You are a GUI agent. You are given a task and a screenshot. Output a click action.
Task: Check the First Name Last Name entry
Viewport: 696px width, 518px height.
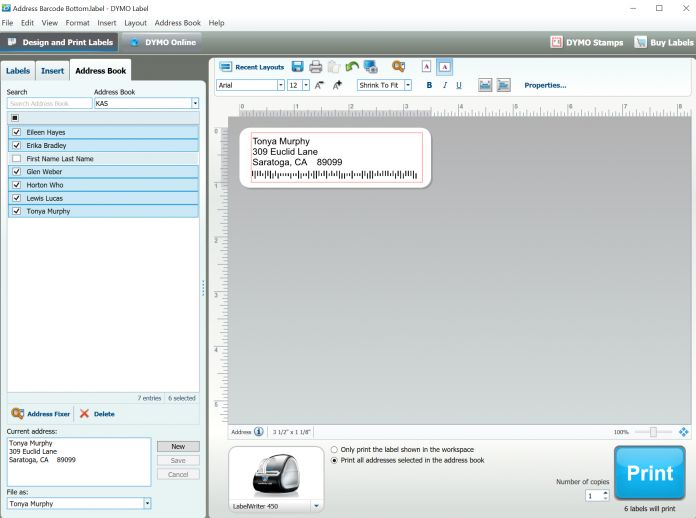click(x=16, y=159)
